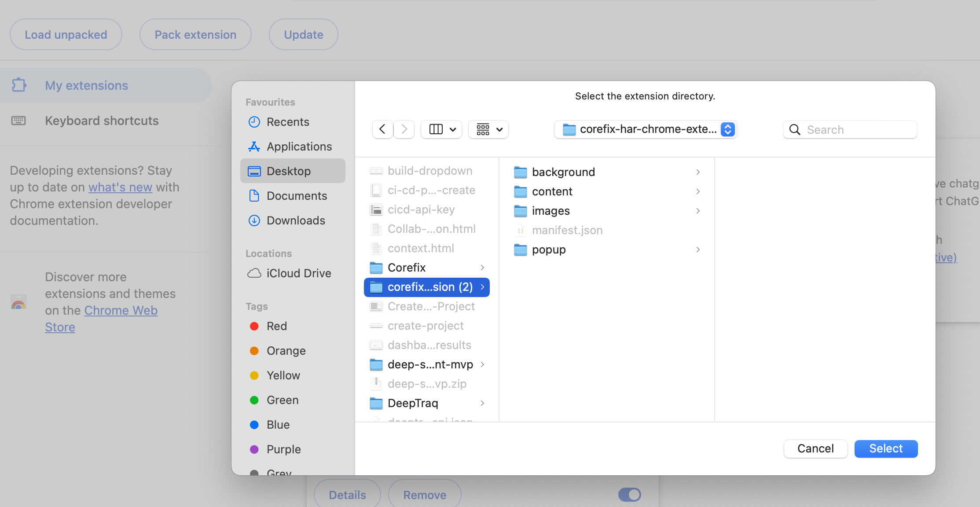Screen dimensions: 980x507
Task: Select the Orange tag dot
Action: click(254, 351)
